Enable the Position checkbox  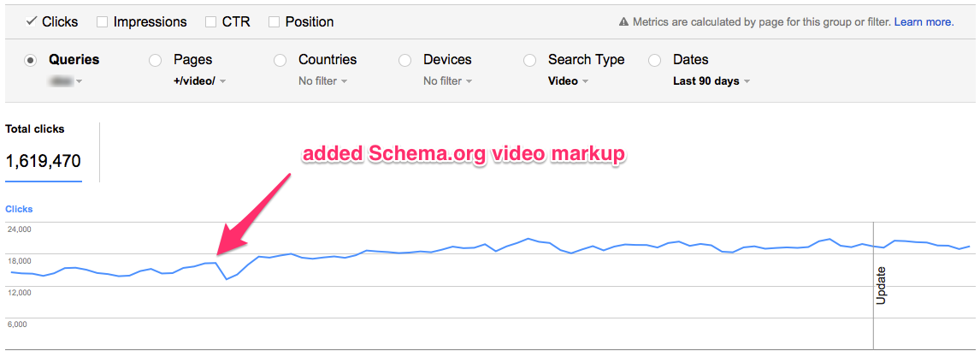click(x=274, y=22)
